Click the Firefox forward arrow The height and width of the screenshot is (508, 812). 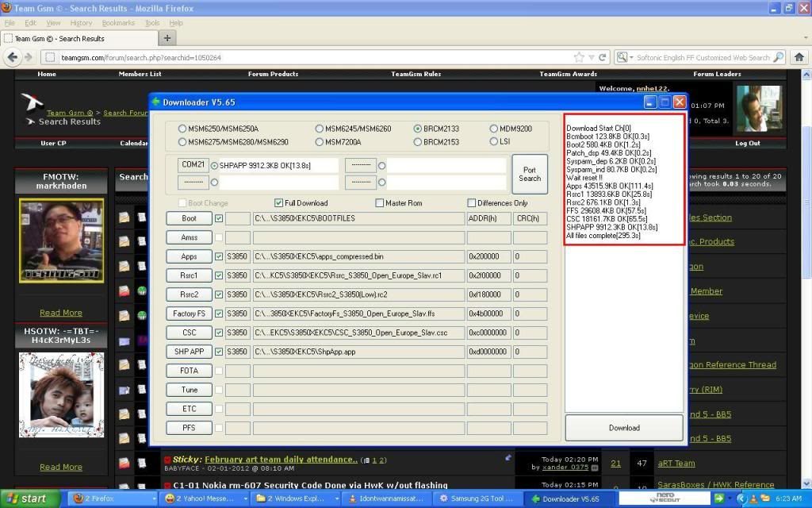tap(28, 57)
